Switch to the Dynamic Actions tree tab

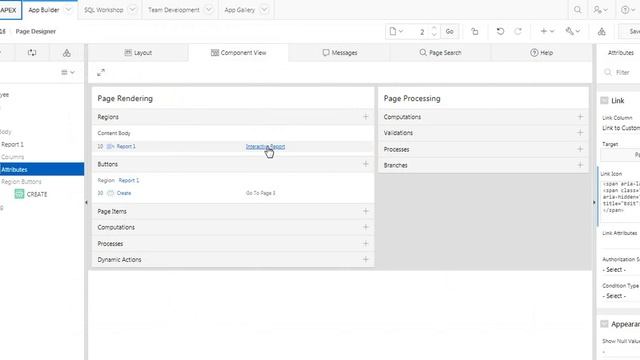click(32, 53)
